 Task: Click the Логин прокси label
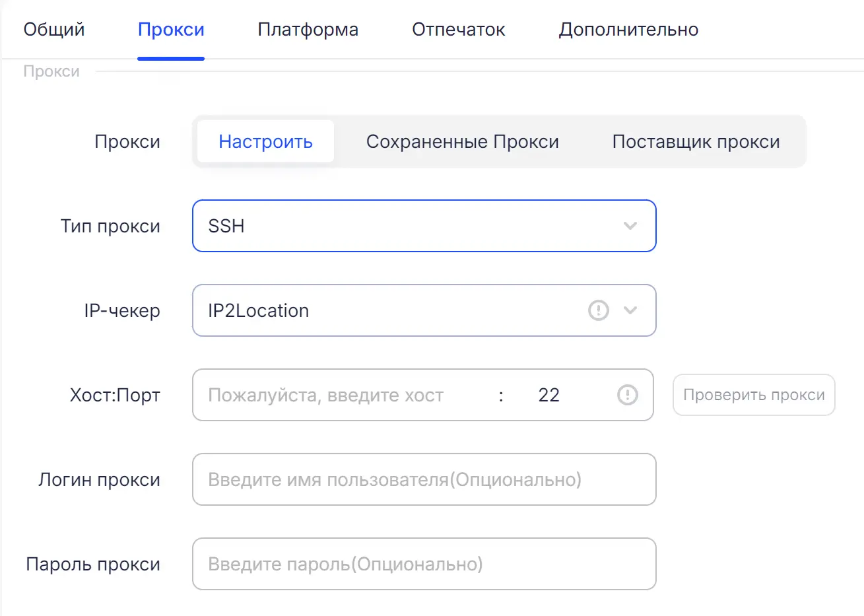tap(99, 479)
